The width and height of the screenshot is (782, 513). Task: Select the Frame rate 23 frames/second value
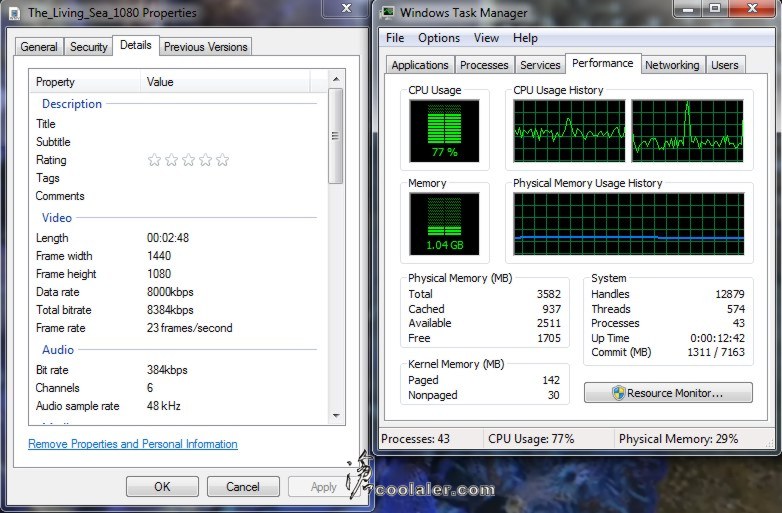tap(190, 328)
